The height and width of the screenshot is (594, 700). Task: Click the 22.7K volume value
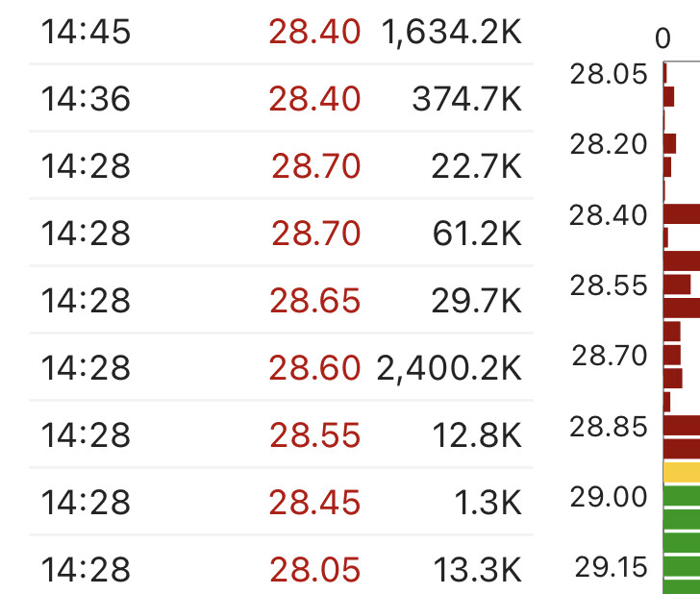(x=477, y=166)
